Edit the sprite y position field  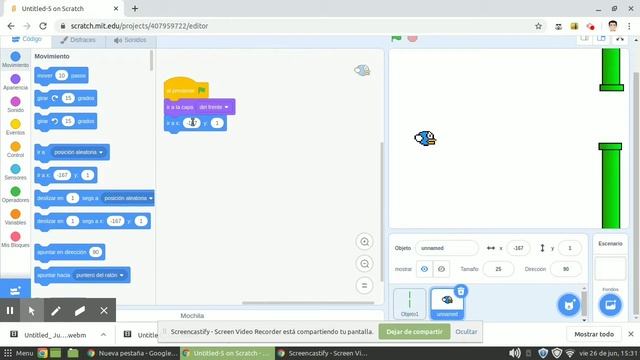click(x=570, y=248)
